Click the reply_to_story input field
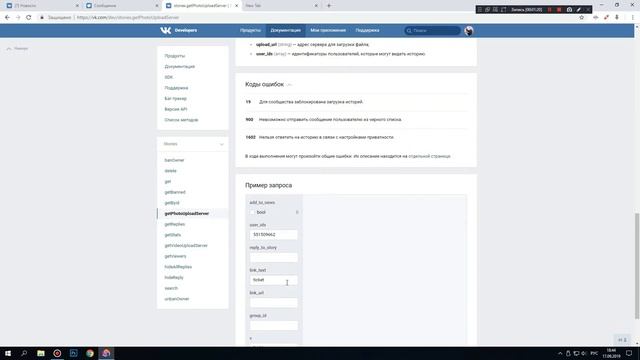 pos(273,258)
